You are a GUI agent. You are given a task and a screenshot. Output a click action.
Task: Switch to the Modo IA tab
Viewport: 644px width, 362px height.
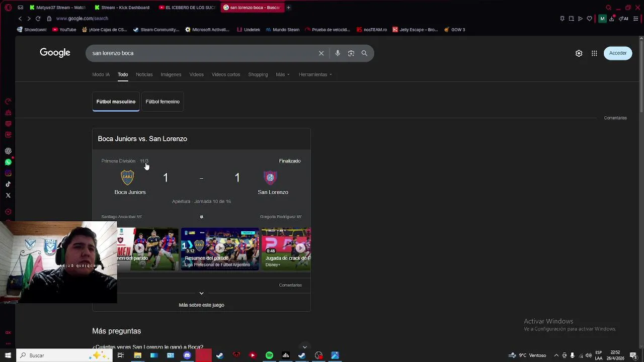point(101,74)
